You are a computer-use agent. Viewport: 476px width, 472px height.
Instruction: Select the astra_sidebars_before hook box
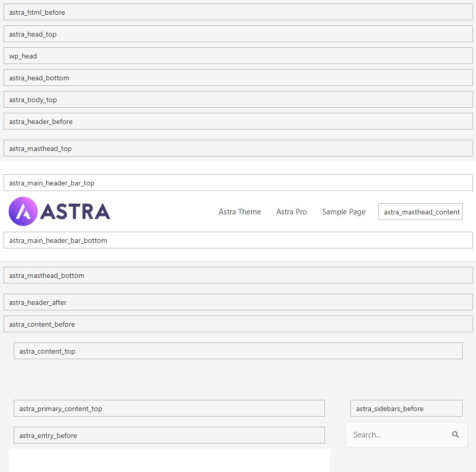[406, 408]
